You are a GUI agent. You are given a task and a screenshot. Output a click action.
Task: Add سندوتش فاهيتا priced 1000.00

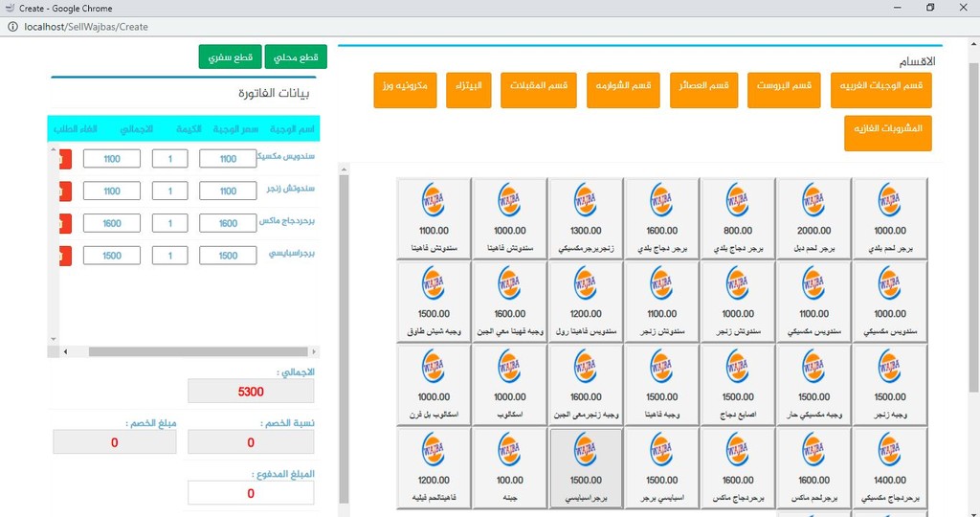coord(509,218)
